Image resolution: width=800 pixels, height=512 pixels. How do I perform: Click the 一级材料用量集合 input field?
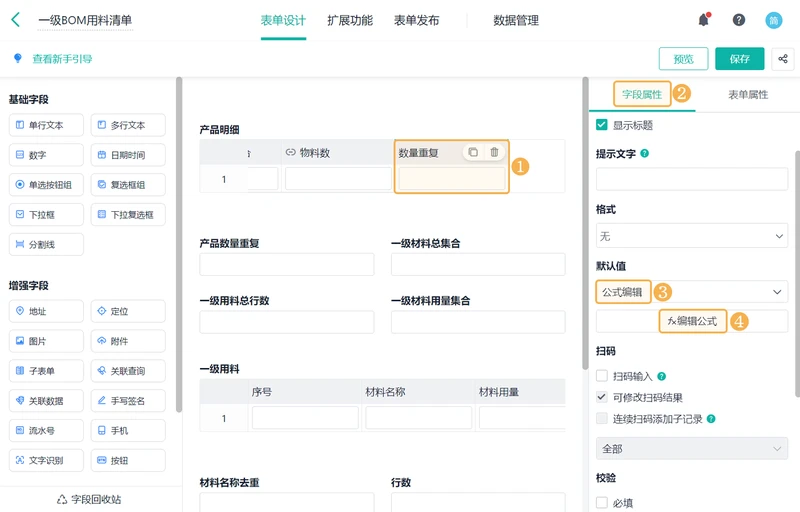click(x=478, y=322)
